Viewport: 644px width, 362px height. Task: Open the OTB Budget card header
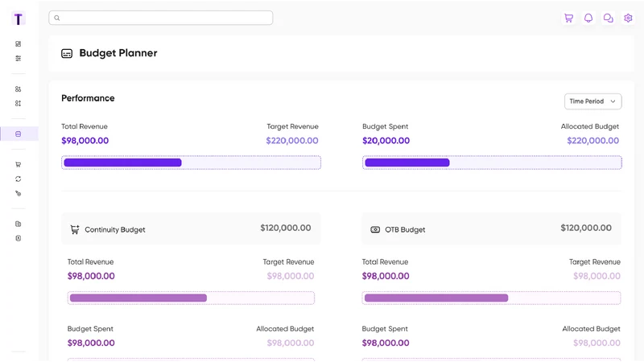[491, 228]
